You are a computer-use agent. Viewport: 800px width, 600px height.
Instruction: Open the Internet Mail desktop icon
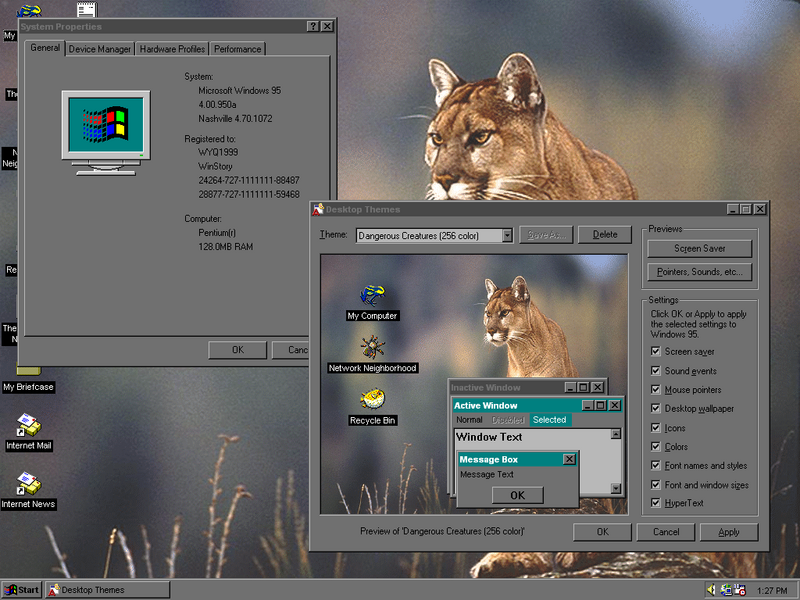28,427
